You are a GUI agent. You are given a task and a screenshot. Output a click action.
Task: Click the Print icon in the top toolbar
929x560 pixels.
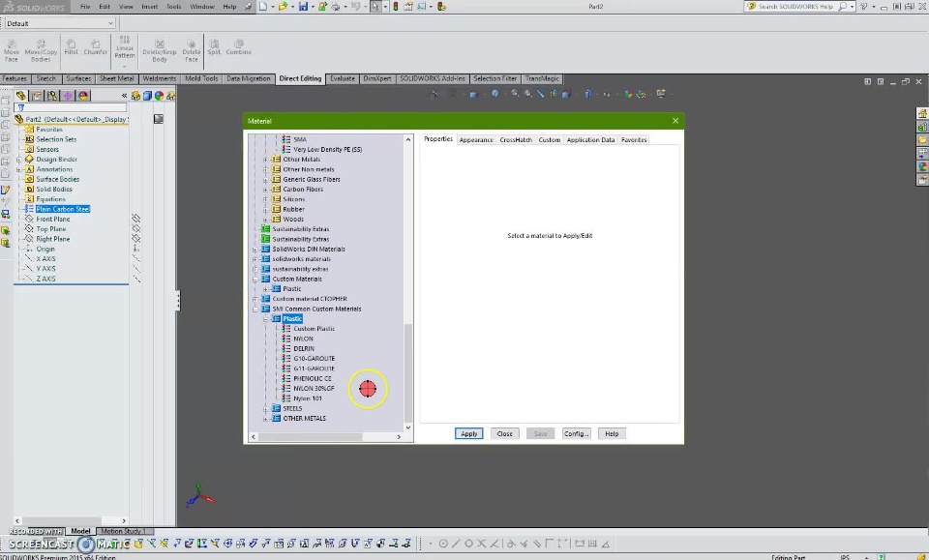(x=336, y=7)
